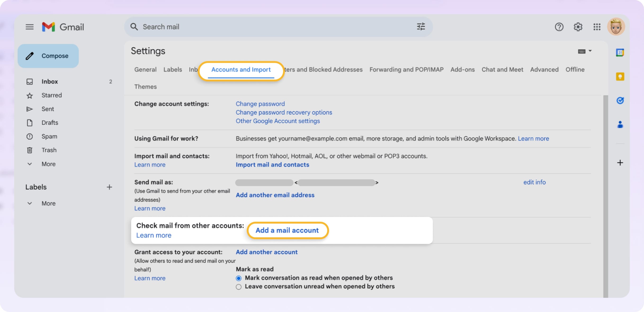Open Google Keep in the side panel

tap(621, 76)
